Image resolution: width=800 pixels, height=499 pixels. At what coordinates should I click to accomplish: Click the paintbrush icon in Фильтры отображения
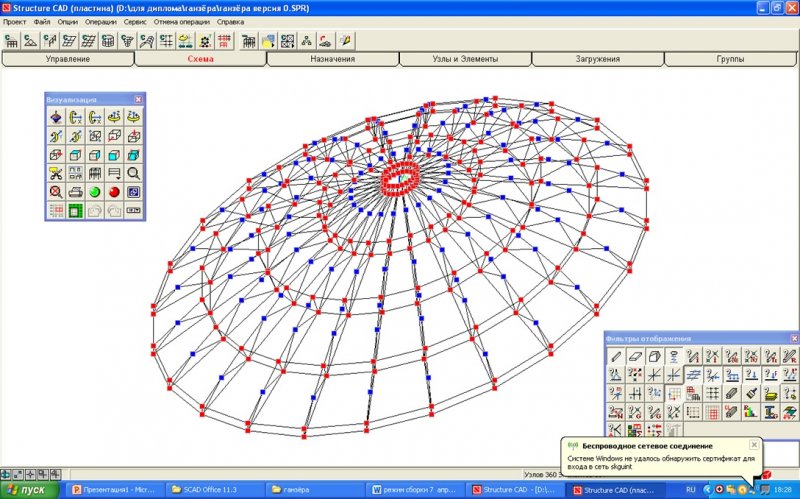tap(751, 393)
